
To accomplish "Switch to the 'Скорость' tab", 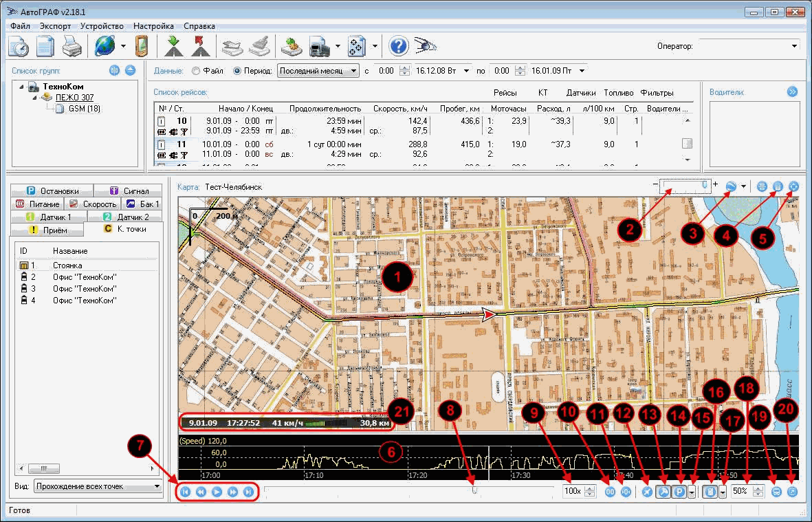I will 93,204.
